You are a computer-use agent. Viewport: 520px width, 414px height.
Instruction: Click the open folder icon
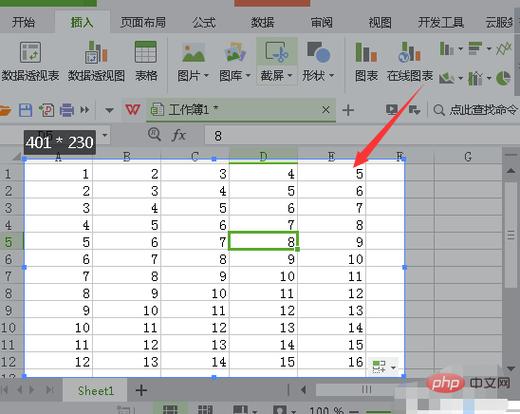(5, 110)
